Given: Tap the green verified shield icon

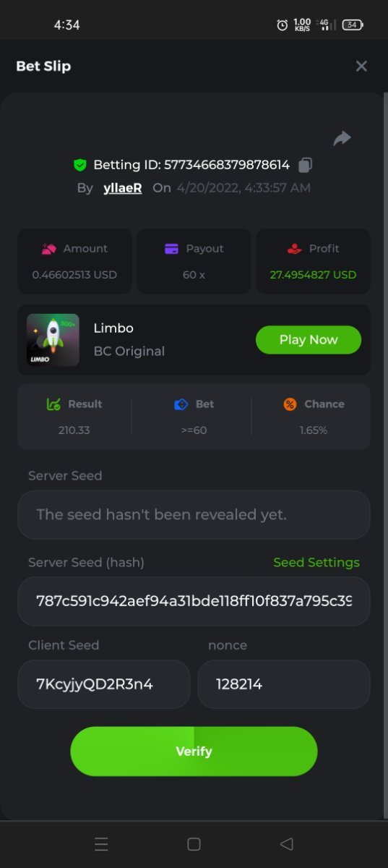Looking at the screenshot, I should pyautogui.click(x=80, y=165).
